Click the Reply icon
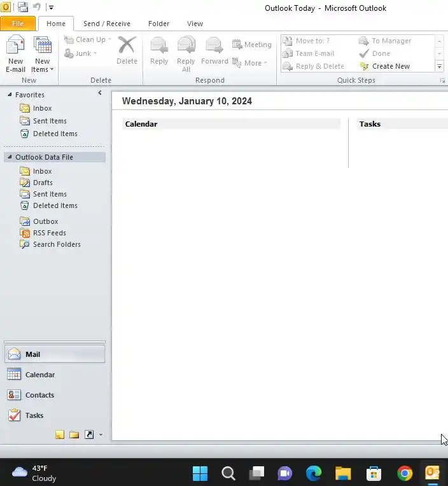Viewport: 448px width, 486px height. pos(159,50)
